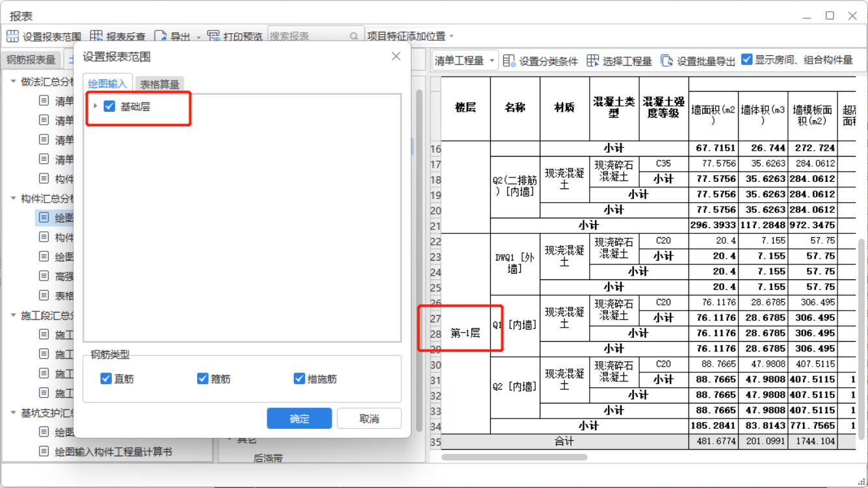
Task: Uncheck the 箍筋 checkbox
Action: (203, 378)
